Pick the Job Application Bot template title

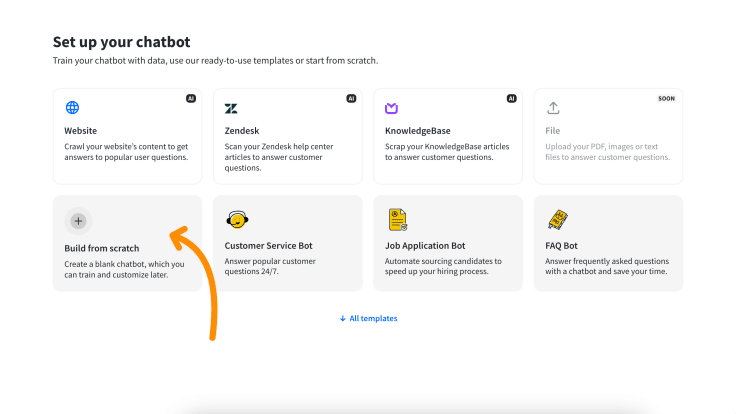425,245
